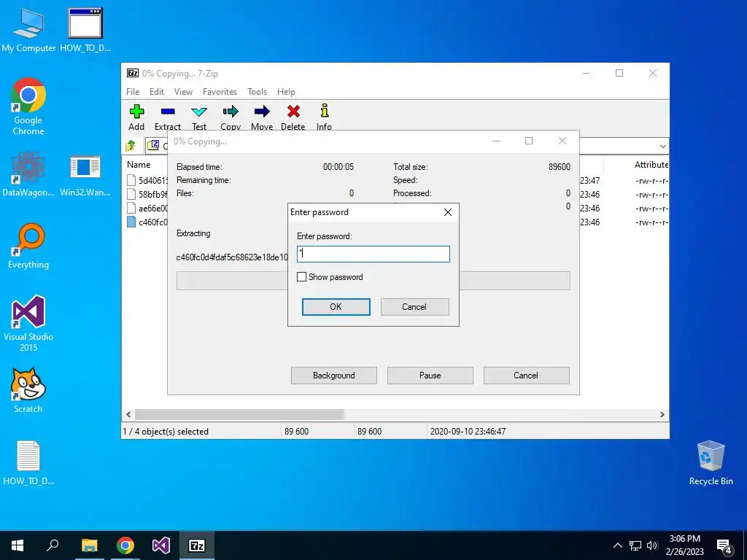The height and width of the screenshot is (560, 747).
Task: Select the DataWagon... desktop shortcut
Action: click(x=28, y=174)
